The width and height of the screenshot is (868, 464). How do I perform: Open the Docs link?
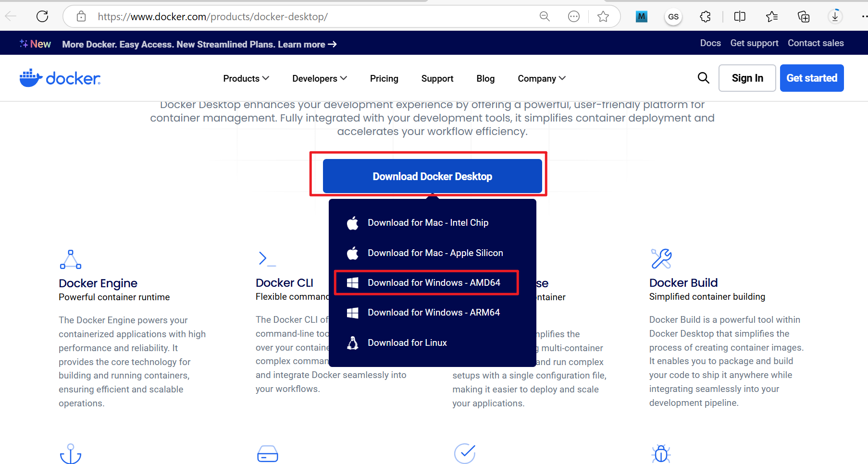(710, 43)
